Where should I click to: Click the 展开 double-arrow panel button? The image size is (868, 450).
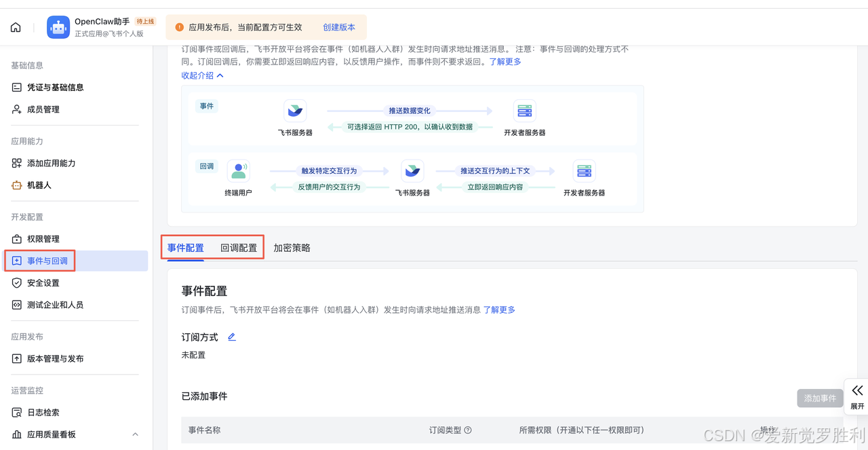click(857, 397)
